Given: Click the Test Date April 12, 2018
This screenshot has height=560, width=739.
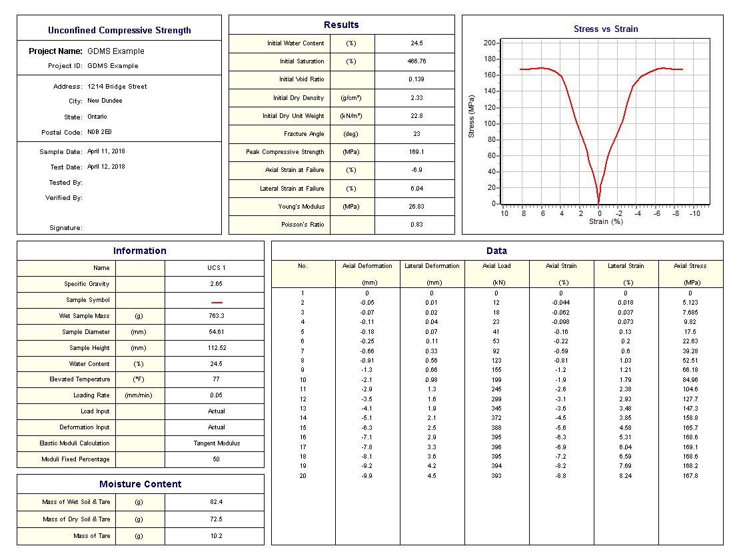Looking at the screenshot, I should pos(106,167).
